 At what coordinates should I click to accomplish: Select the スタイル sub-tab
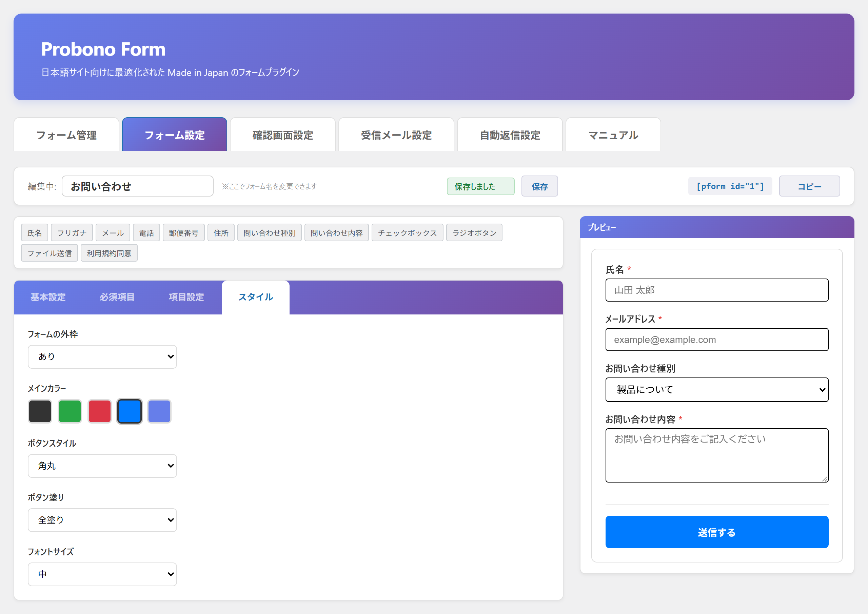coord(256,297)
